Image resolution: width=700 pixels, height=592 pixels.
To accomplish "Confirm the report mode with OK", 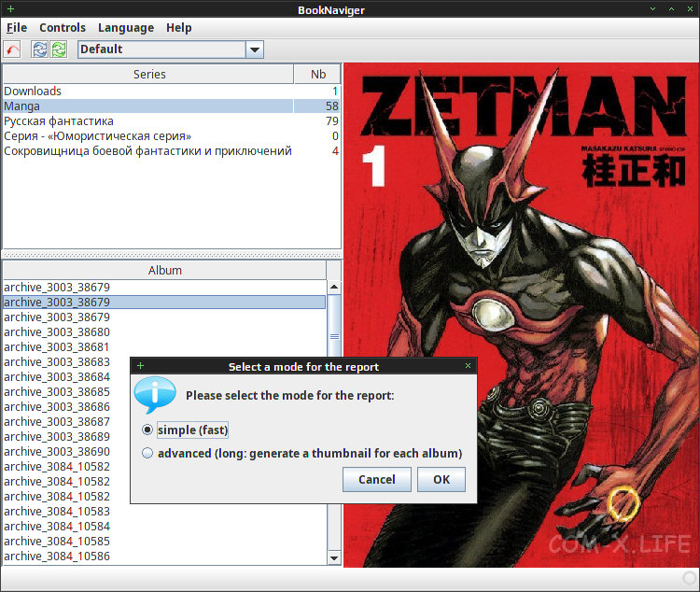I will pyautogui.click(x=441, y=479).
